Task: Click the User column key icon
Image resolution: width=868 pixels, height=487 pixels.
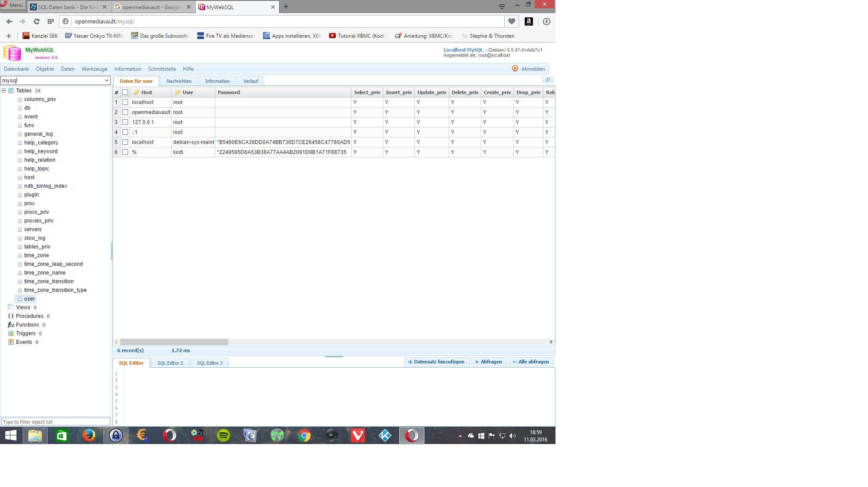Action: click(178, 92)
